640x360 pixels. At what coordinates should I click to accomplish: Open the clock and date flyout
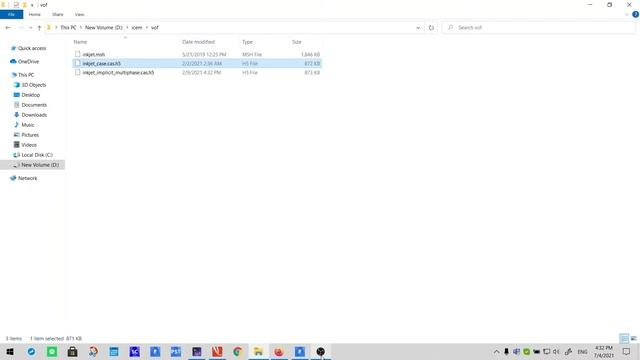(604, 351)
